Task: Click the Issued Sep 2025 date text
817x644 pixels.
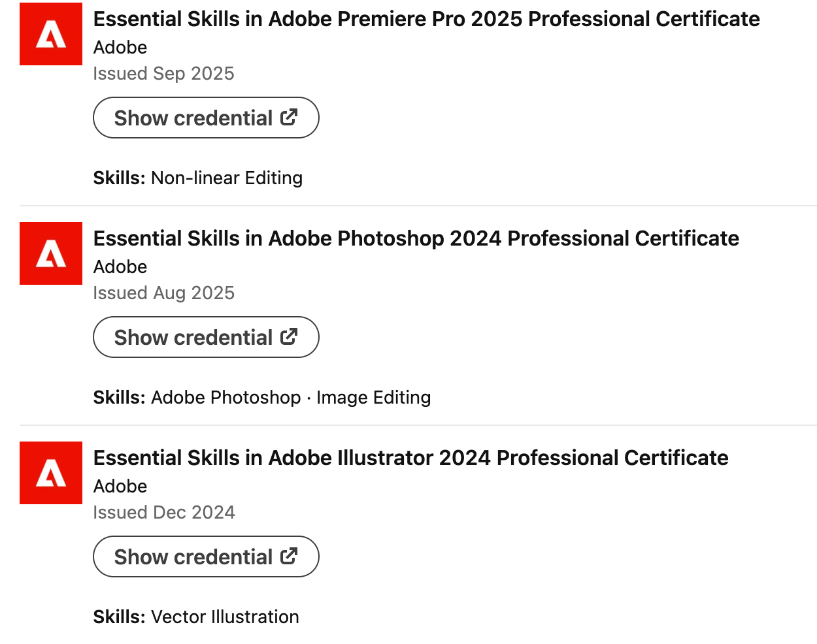Action: (163, 73)
